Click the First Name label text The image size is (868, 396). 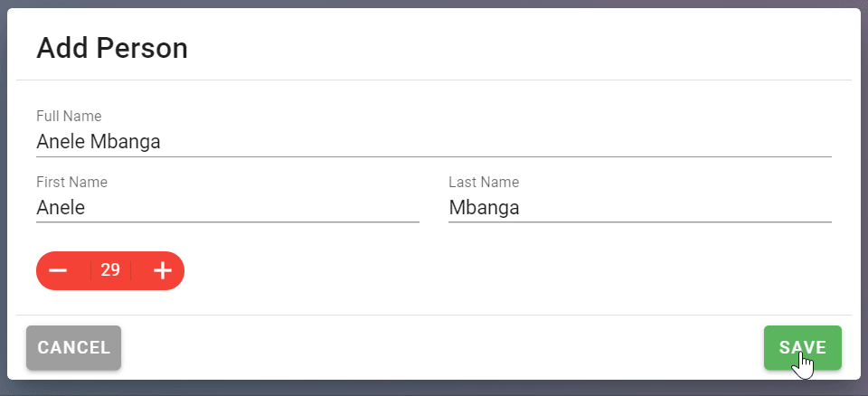click(x=72, y=183)
